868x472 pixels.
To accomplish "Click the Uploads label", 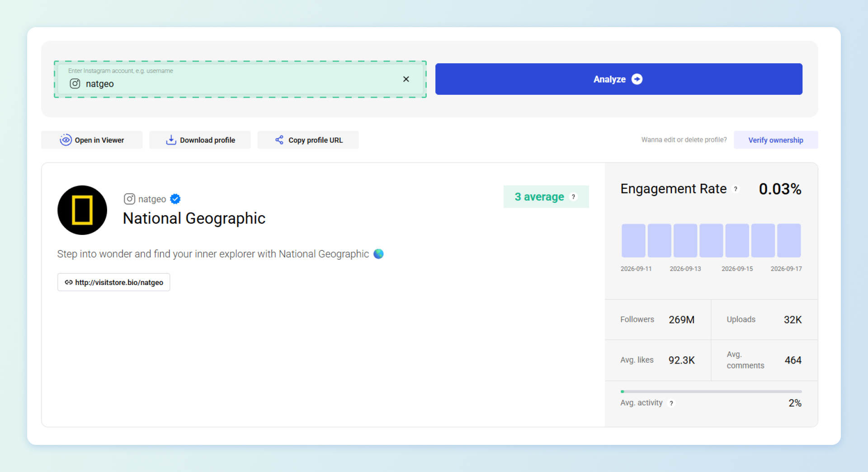I will (741, 320).
